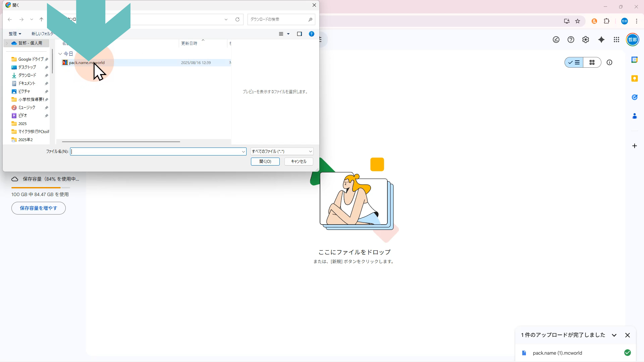Viewport: 644px width, 362px height.
Task: Open Google Tasks side panel icon
Action: pos(634,97)
